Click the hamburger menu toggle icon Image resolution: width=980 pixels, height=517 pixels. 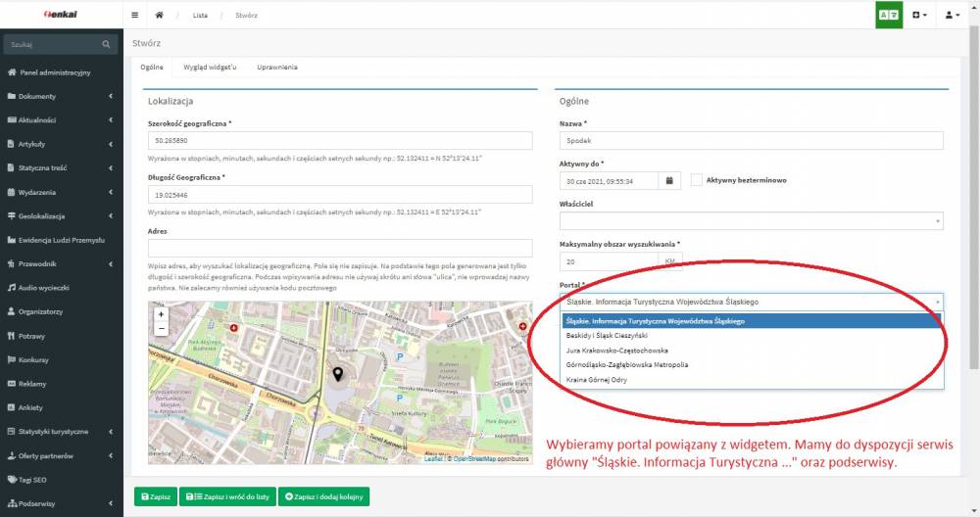(134, 16)
